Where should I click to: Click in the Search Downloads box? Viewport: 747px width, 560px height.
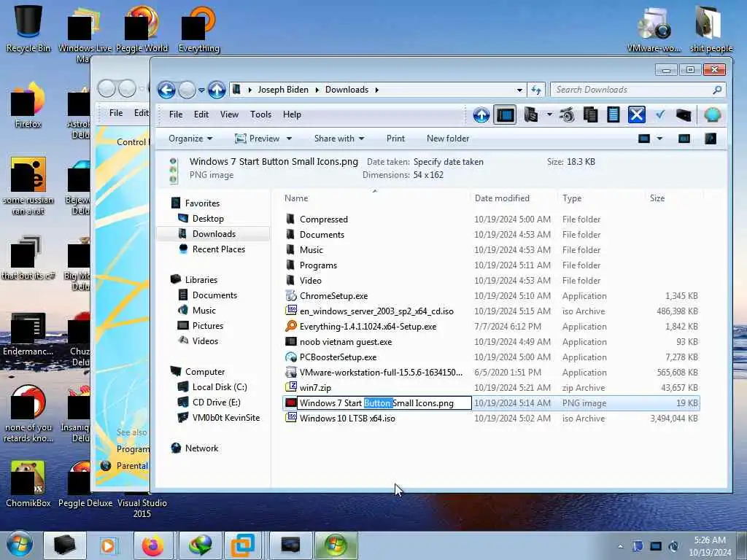[x=638, y=90]
